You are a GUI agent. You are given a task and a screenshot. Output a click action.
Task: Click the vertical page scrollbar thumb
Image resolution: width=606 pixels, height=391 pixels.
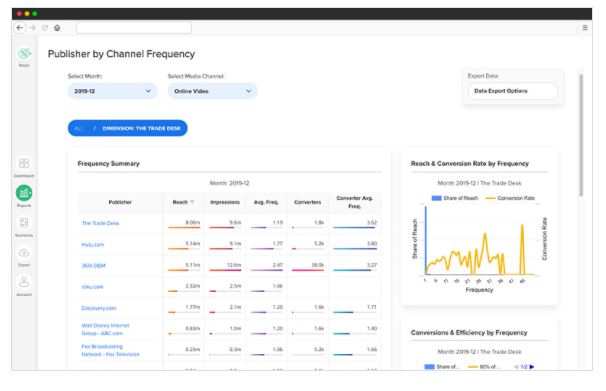coord(581,135)
